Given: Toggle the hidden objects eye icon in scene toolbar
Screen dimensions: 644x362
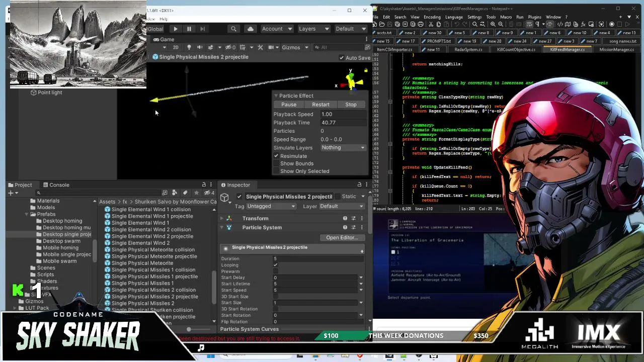Looking at the screenshot, I should point(230,47).
